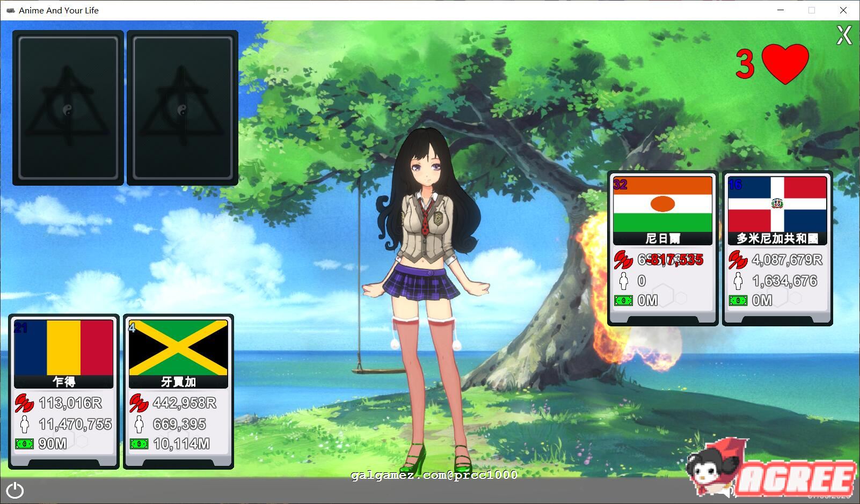Click Niger's green money icon
This screenshot has height=504, width=860.
point(623,301)
